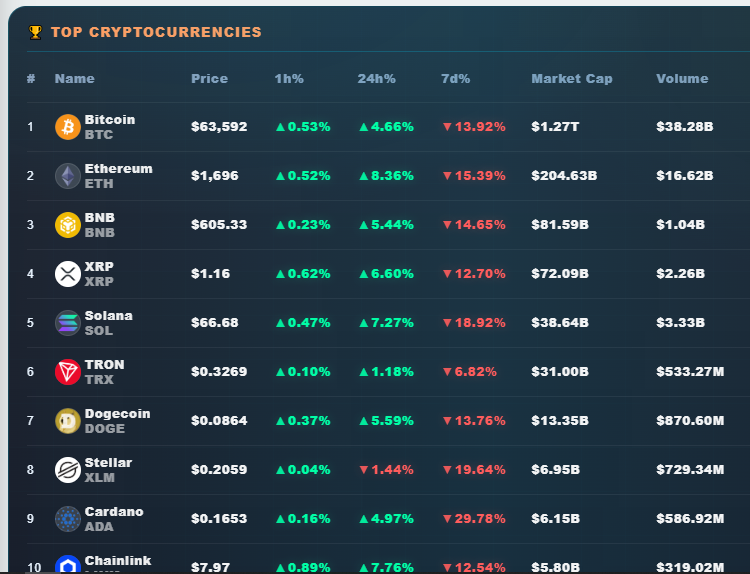This screenshot has width=750, height=574.
Task: Click the Bitcoin coin logo
Action: click(68, 127)
